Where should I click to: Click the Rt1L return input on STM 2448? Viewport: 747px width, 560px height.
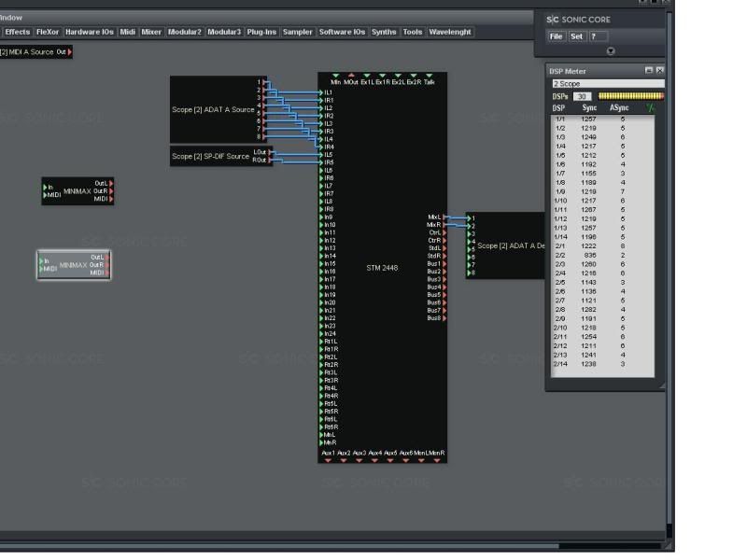321,342
